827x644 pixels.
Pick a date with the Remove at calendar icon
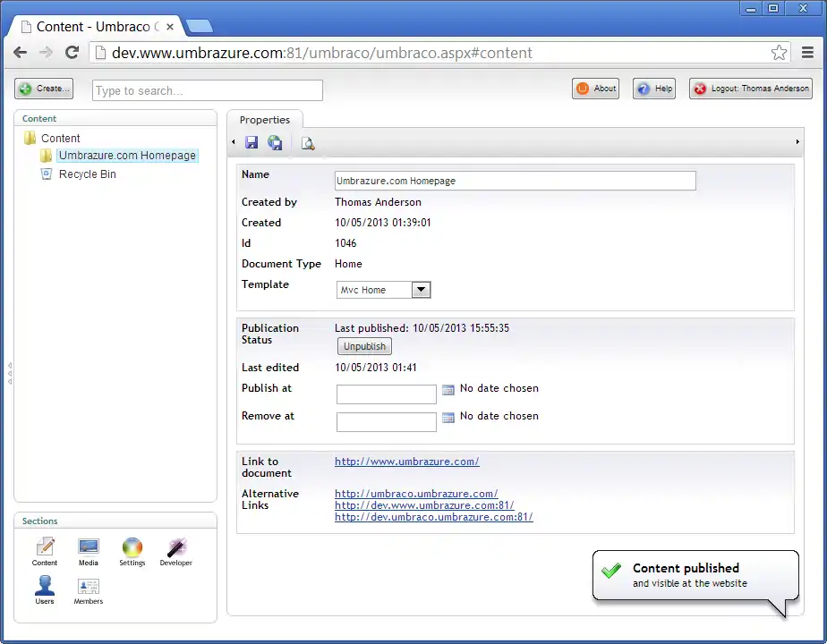[x=448, y=418]
